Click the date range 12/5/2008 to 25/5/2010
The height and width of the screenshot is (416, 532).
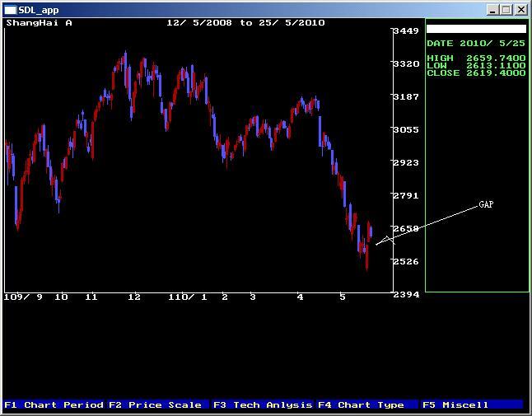245,23
